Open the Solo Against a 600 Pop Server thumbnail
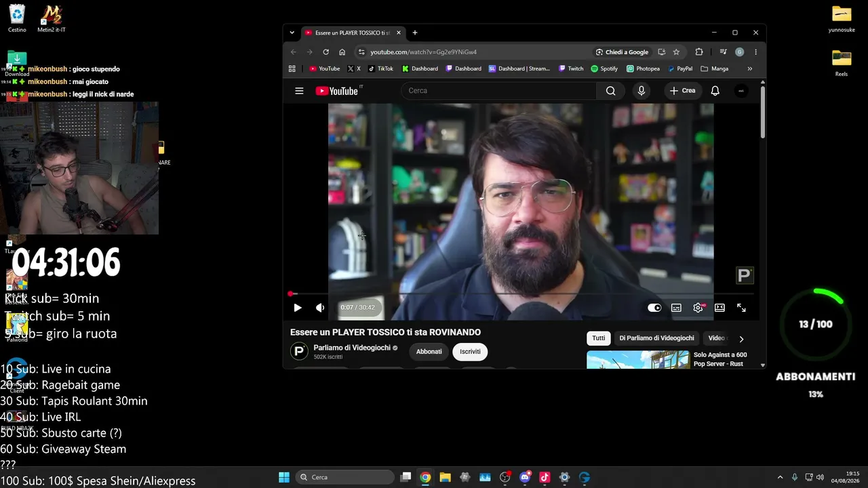Screen dimensions: 868x488 [637, 359]
